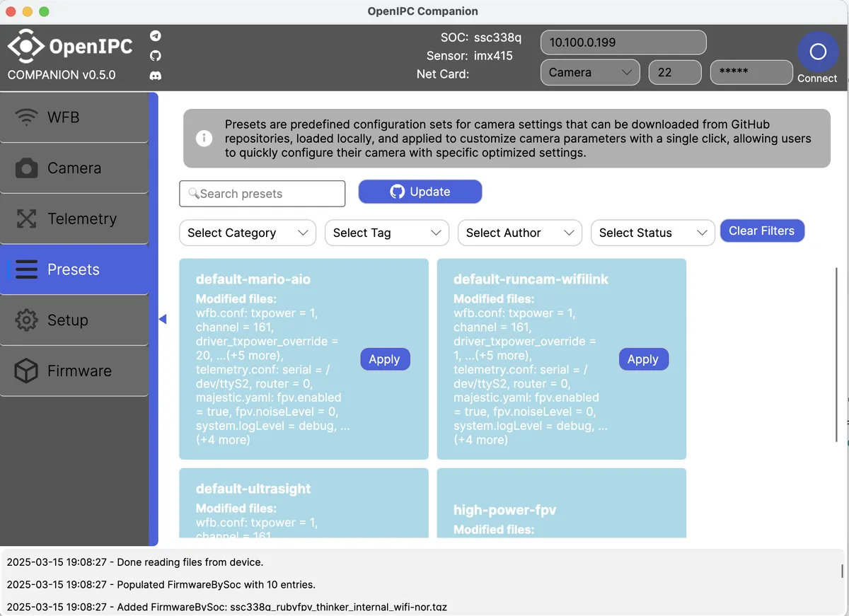The image size is (849, 616).
Task: Collapse the sidebar with the blue arrow
Action: coord(163,320)
